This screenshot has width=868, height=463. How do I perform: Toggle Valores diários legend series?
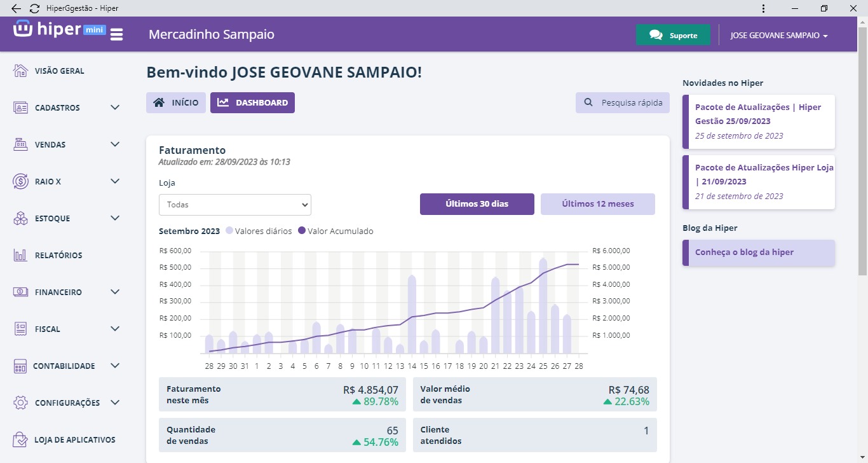(259, 231)
